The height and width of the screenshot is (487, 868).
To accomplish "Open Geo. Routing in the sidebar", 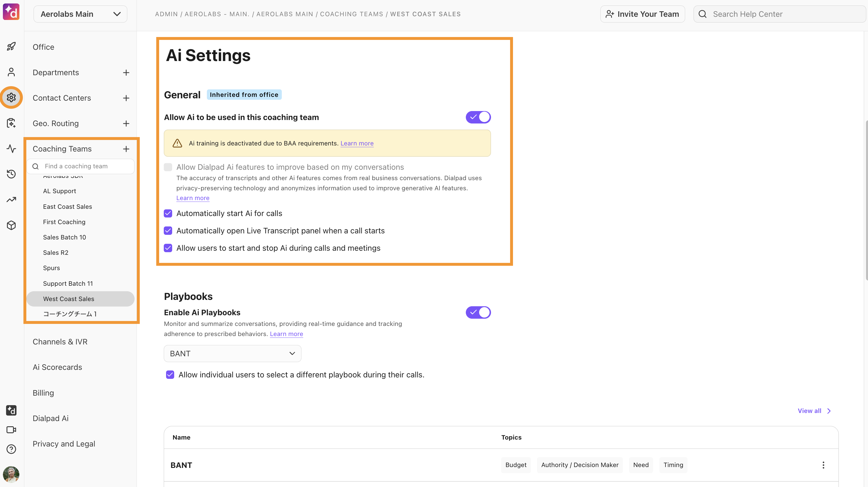I will click(56, 123).
